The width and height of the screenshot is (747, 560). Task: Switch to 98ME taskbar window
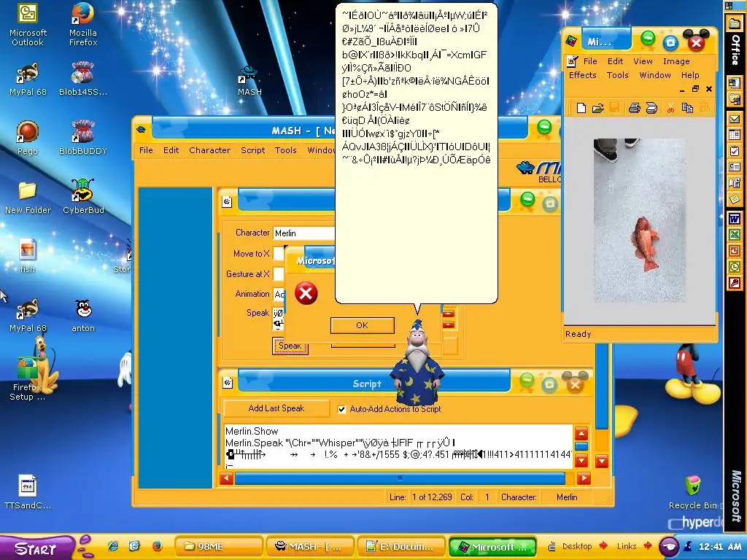pyautogui.click(x=219, y=546)
